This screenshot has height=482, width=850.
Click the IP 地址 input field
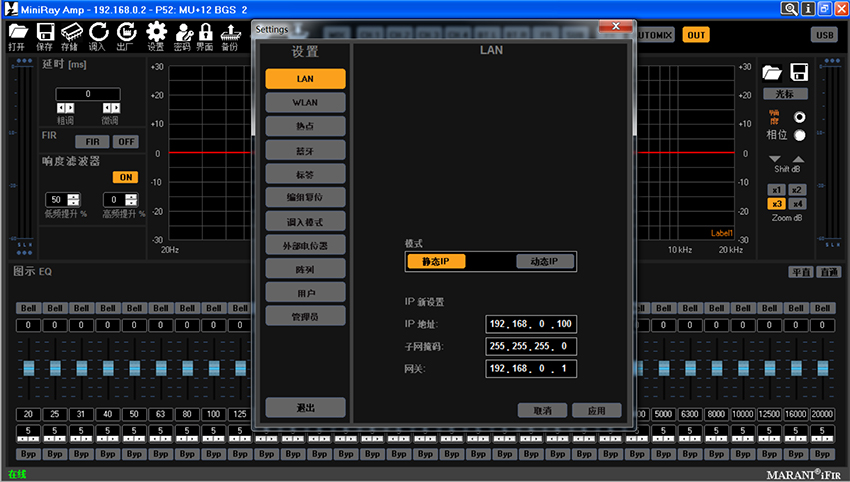tap(530, 324)
